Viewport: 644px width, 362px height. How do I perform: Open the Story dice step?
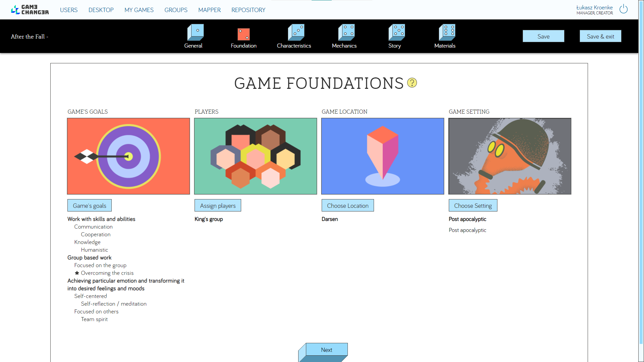click(396, 33)
